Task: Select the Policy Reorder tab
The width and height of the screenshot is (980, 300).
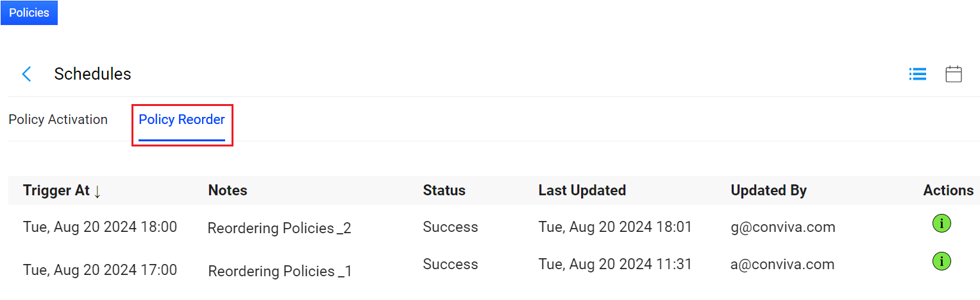Action: [x=182, y=119]
